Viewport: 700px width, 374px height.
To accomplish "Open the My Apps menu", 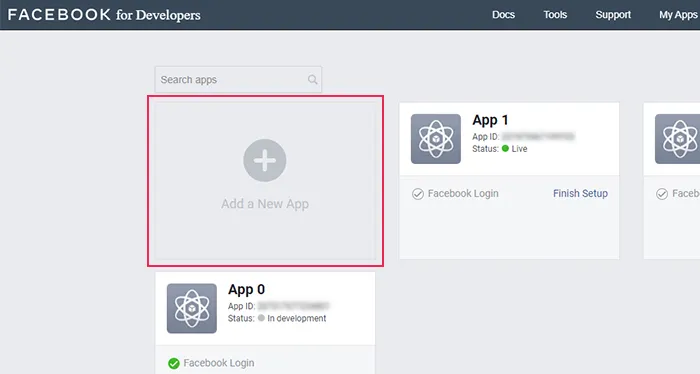I will [x=679, y=15].
